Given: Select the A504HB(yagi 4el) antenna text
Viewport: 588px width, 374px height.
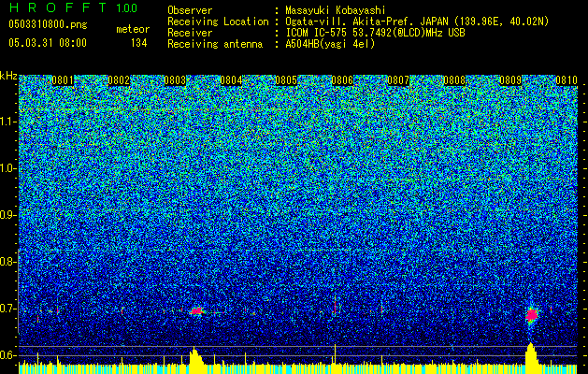Looking at the screenshot, I should point(330,44).
